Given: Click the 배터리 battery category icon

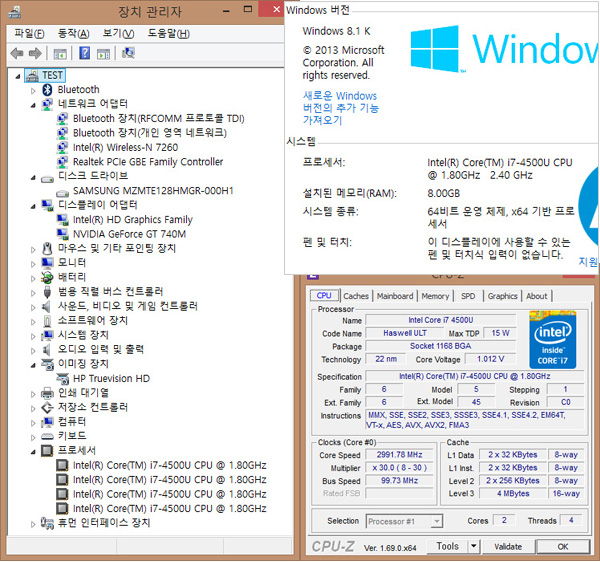Looking at the screenshot, I should [47, 277].
